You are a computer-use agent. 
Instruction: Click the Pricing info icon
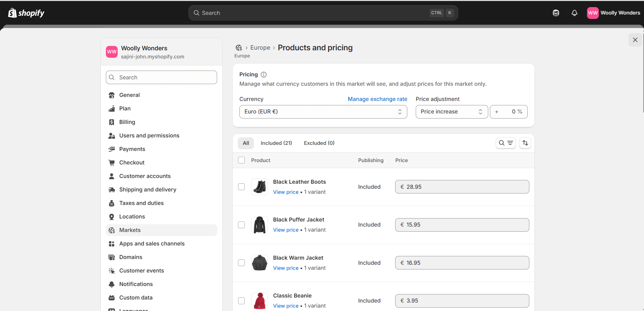click(264, 75)
